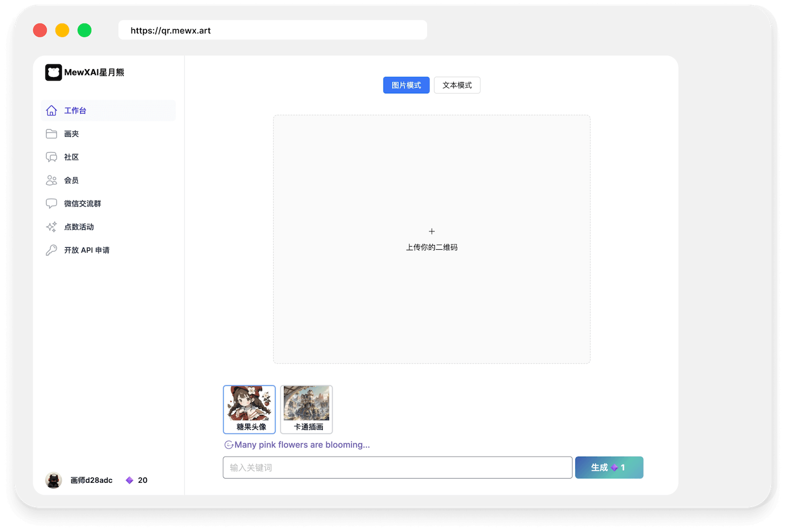The height and width of the screenshot is (532, 786).
Task: Click the MewXAI bear logo icon
Action: [x=53, y=72]
